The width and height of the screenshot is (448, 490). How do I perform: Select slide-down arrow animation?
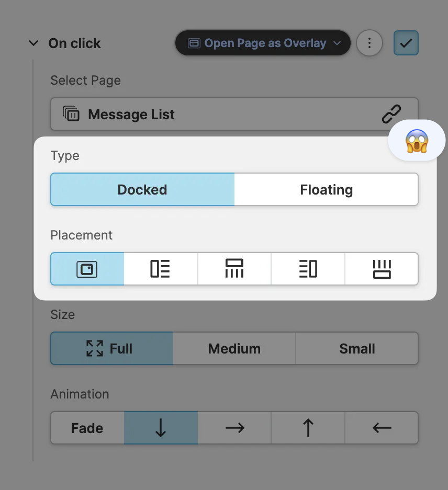point(161,428)
